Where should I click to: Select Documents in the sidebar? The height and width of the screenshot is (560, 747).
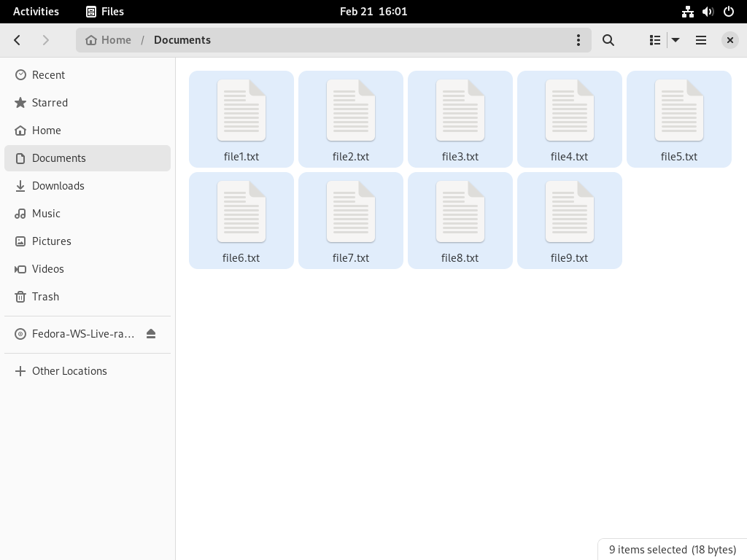pos(88,158)
